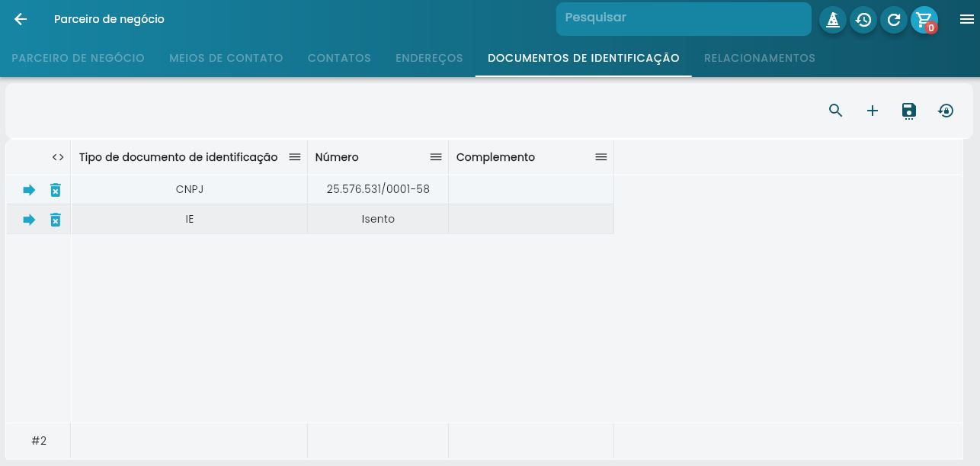Navigate into the CNPJ row using the arrow icon

(29, 190)
